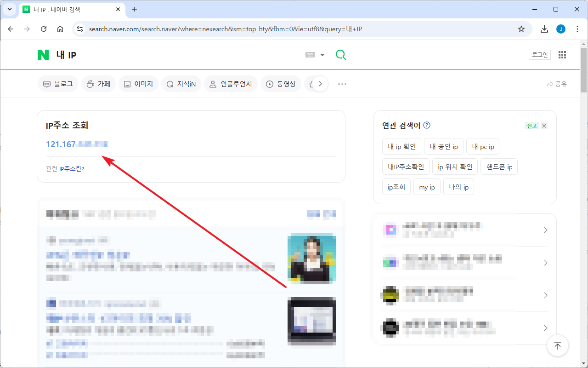Select related search 내IP주소확인
Screen dimensions: 588x368
406,167
